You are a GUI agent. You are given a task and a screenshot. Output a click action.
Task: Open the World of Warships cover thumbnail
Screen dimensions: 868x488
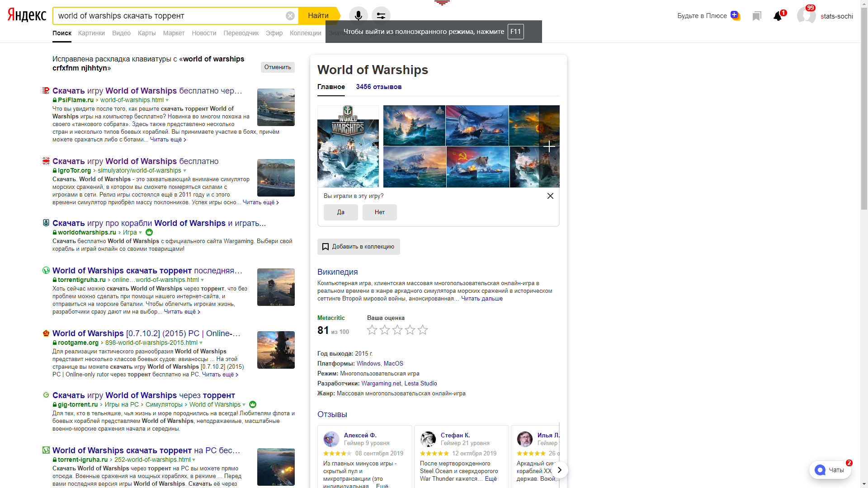(348, 146)
